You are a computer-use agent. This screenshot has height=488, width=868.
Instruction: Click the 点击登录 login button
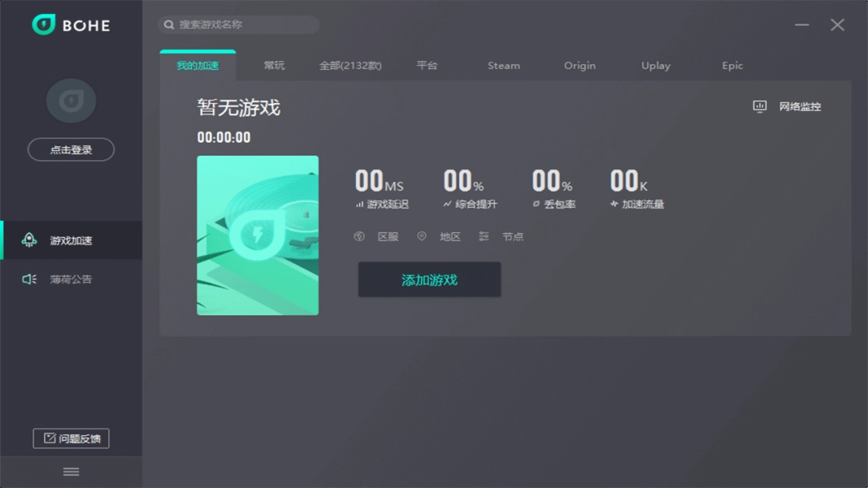(71, 150)
